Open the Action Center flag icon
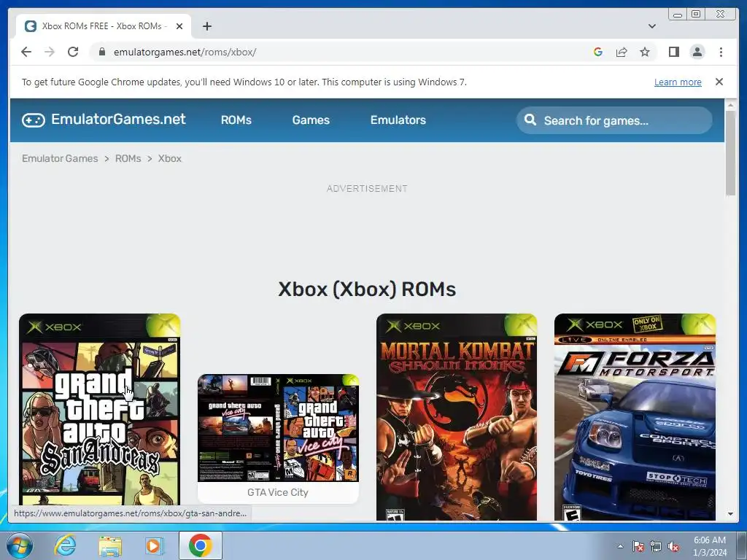747x560 pixels. pos(638,546)
